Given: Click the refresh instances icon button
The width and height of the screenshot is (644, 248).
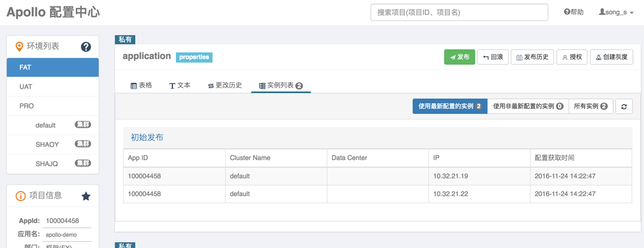Looking at the screenshot, I should pyautogui.click(x=624, y=107).
